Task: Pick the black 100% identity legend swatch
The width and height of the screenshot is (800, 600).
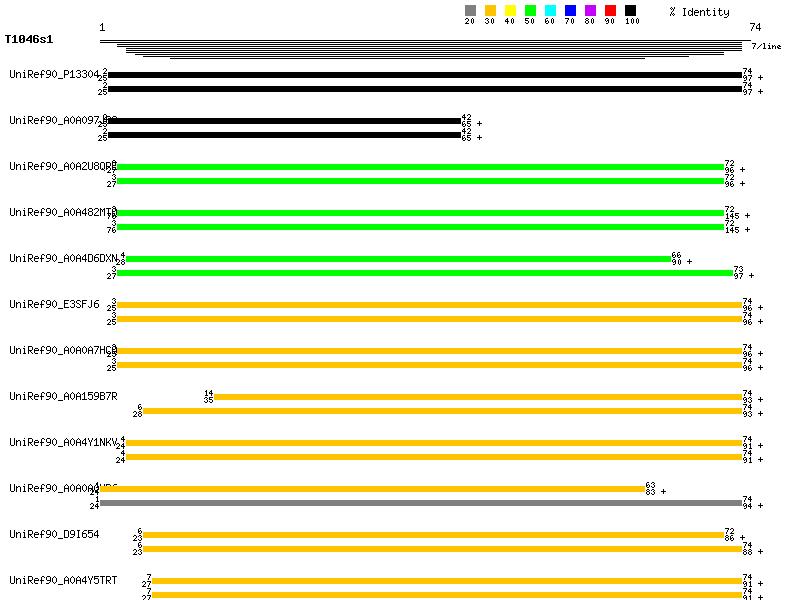Action: (x=630, y=11)
